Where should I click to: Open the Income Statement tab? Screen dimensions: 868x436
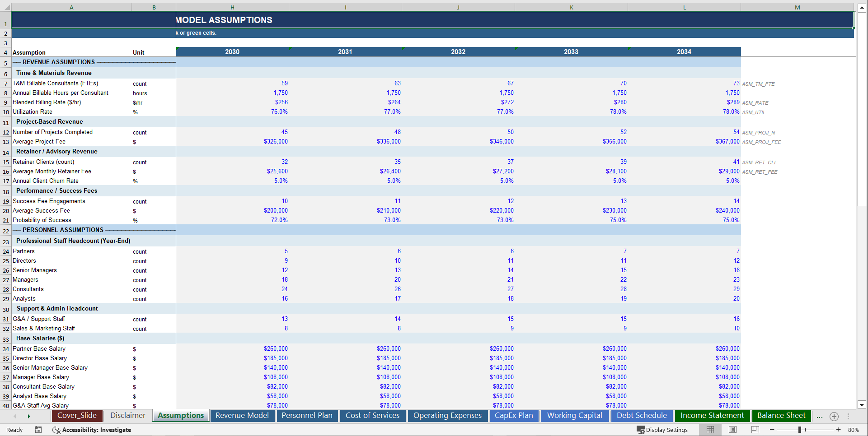[x=712, y=416]
